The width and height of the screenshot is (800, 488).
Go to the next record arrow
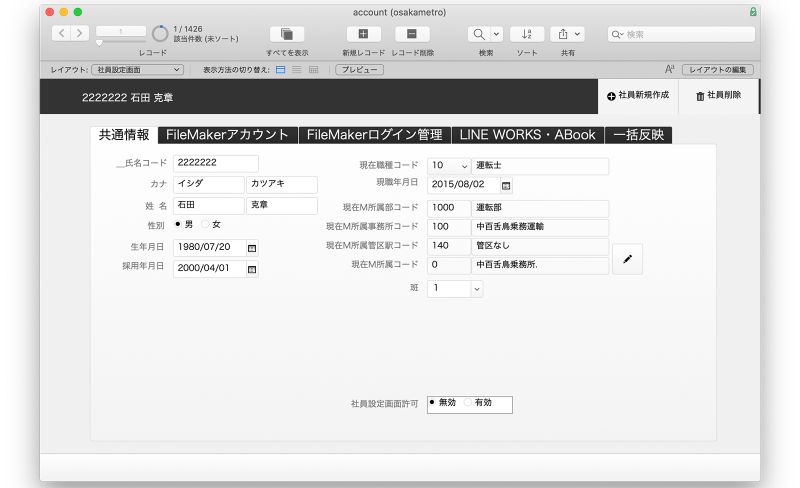80,33
